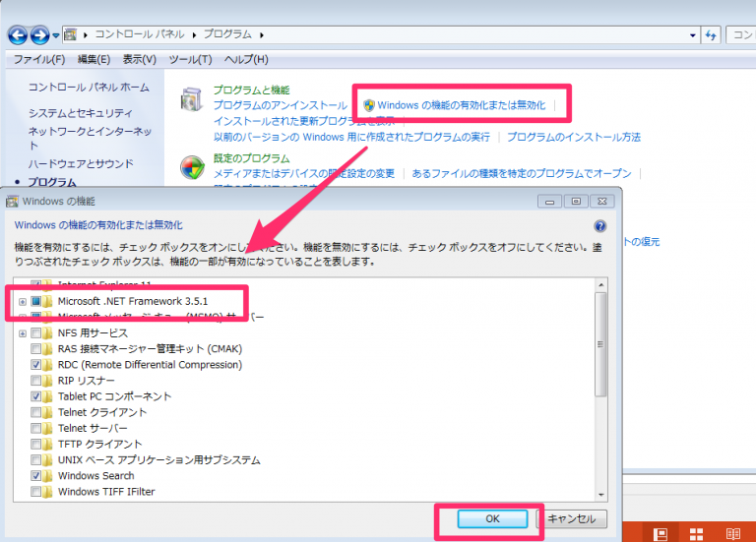Open ハードウェアとサウンド in the sidebar
Screen dimensions: 756x542
(81, 164)
